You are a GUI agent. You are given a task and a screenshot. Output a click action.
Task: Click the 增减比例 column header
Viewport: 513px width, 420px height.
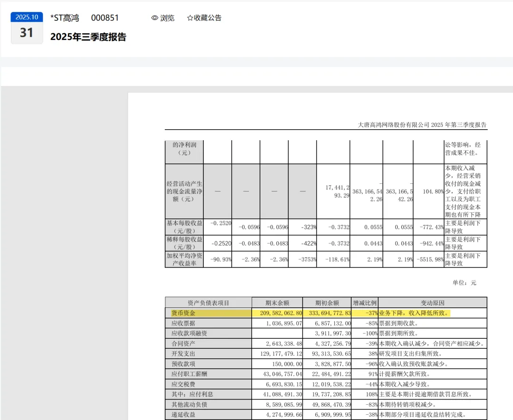click(365, 303)
